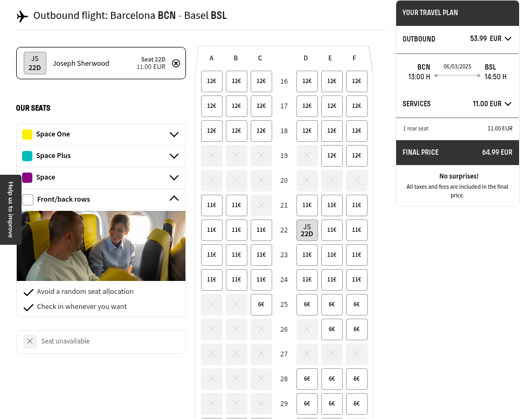Select seat 22C for 11€
Screen dimensions: 532x419
pos(261,230)
